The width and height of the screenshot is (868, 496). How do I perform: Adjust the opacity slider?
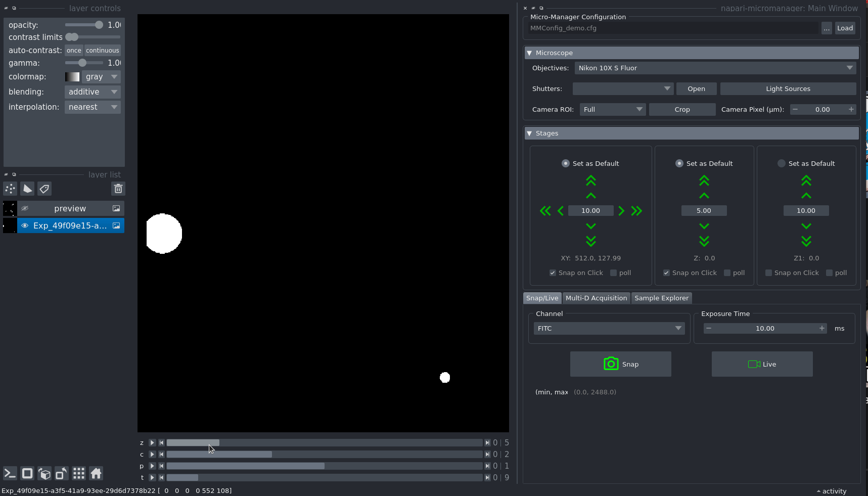84,25
